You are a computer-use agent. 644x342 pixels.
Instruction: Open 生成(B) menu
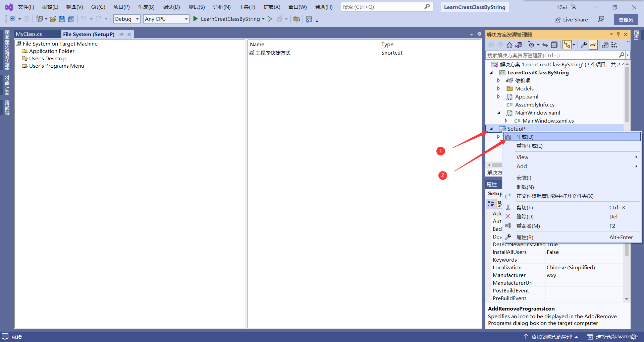tap(146, 7)
